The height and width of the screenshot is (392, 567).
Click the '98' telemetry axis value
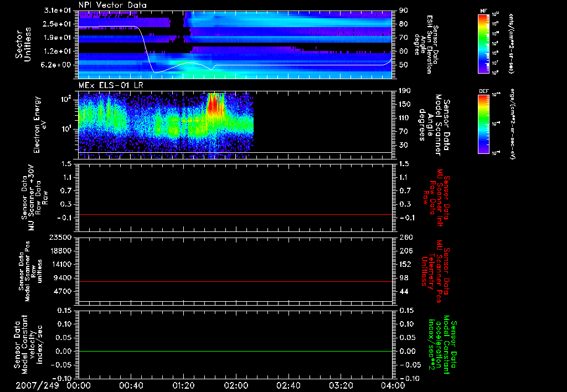[x=404, y=278]
